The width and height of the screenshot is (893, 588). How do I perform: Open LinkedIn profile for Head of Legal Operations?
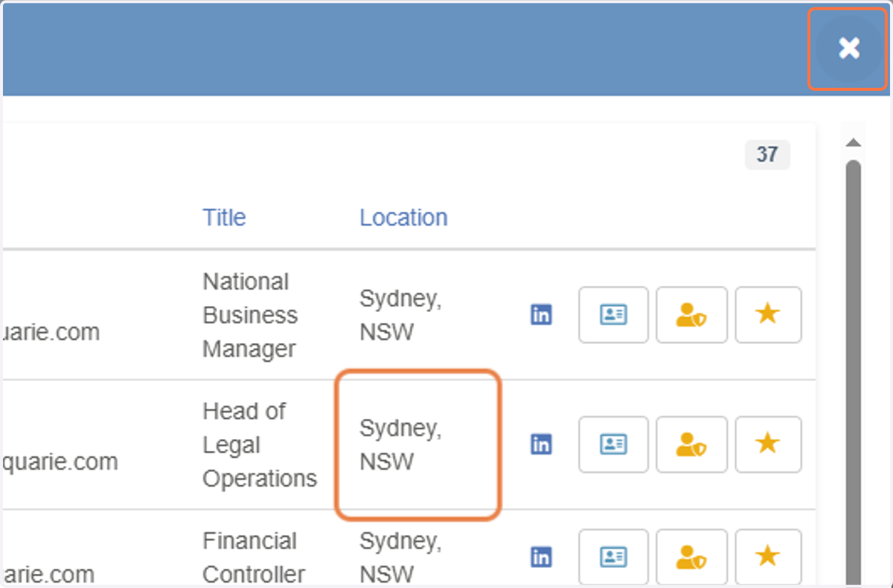coord(541,444)
